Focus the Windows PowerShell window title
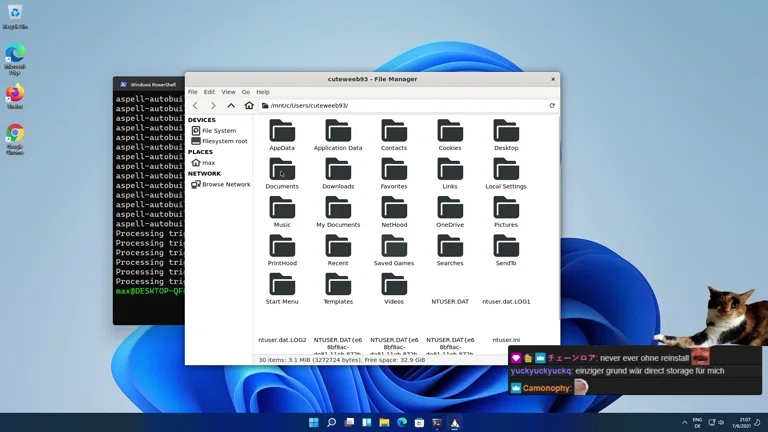 [x=153, y=85]
